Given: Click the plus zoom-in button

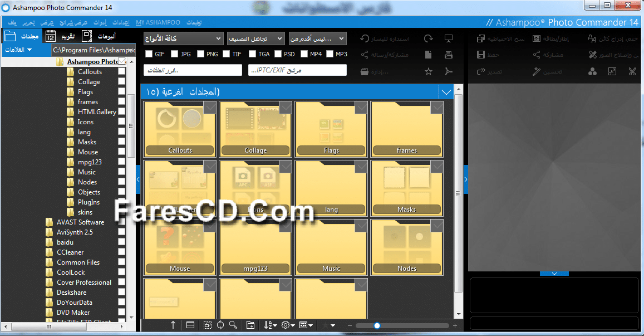Looking at the screenshot, I should click(455, 325).
